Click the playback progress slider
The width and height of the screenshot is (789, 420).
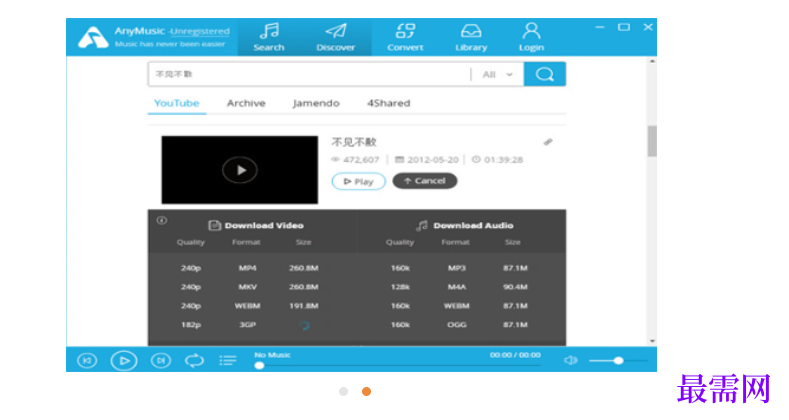[x=398, y=366]
